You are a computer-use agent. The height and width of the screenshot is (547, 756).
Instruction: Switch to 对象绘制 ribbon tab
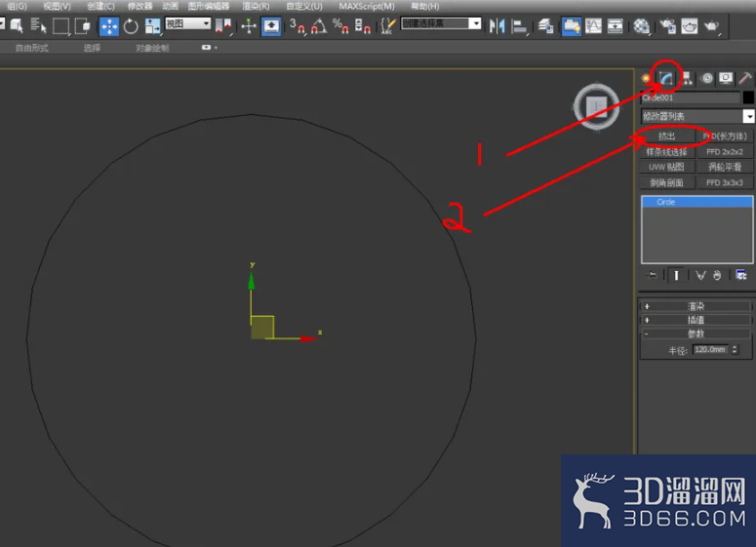click(152, 48)
